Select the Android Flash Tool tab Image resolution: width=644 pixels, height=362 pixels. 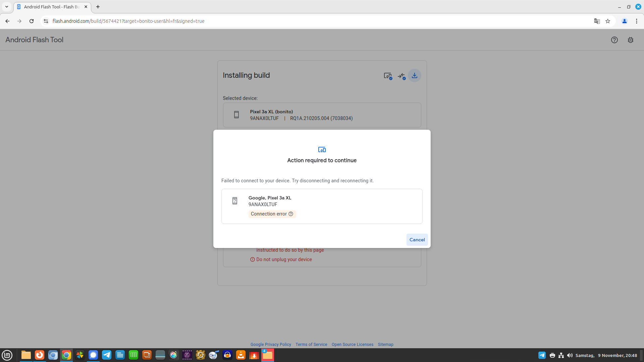coord(52,7)
